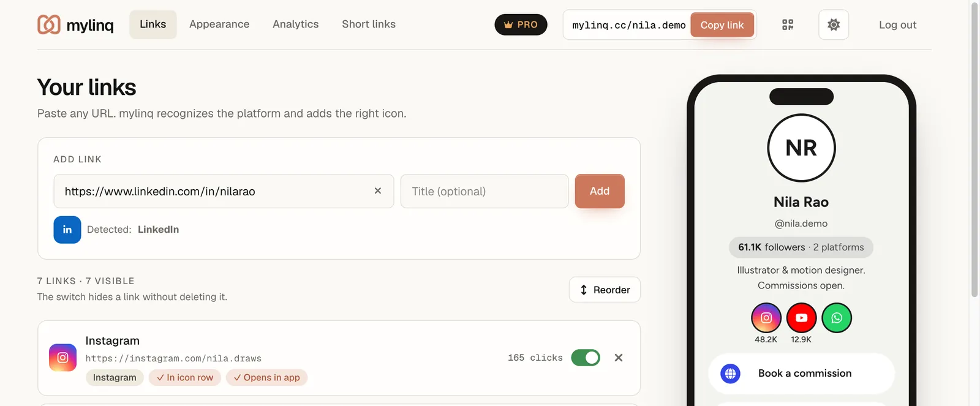Open the QR code icon

click(788, 24)
